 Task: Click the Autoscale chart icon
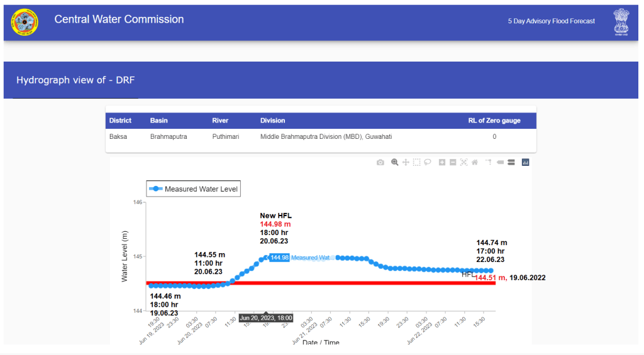click(x=464, y=162)
